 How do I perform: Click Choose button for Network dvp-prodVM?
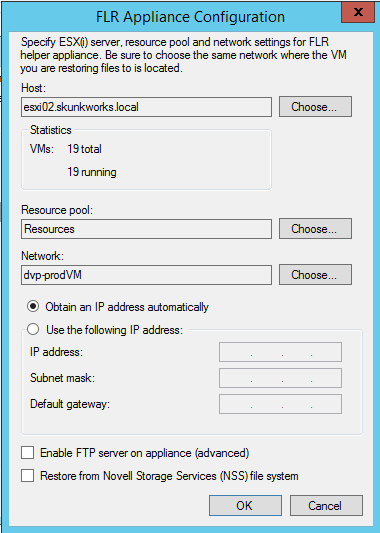315,275
